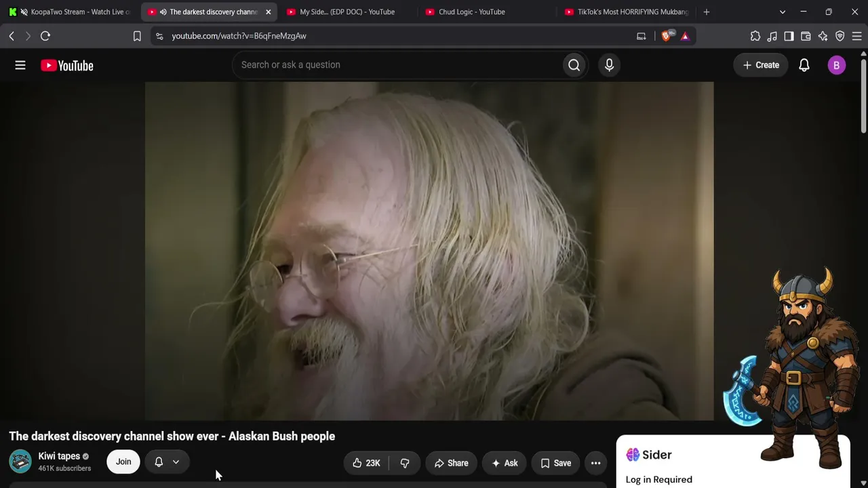Switch to TikTok's Most HORRIFYING Mukbang tab
This screenshot has height=488, width=868.
click(625, 12)
